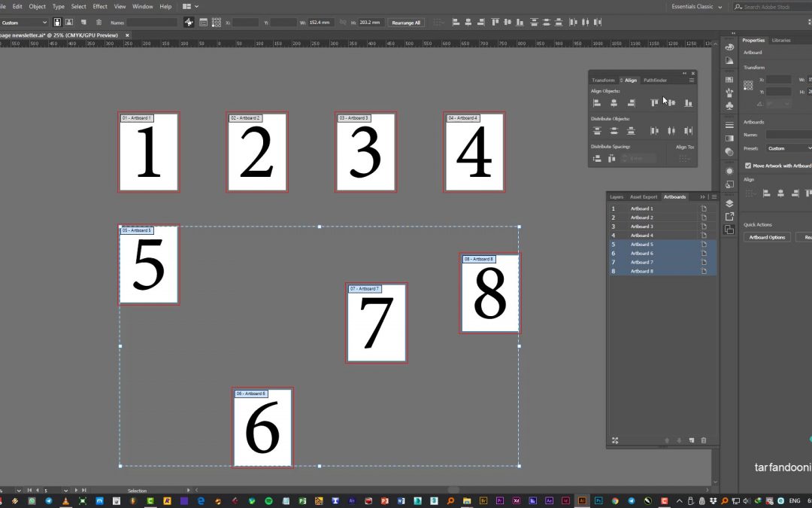Screen dimensions: 812x508
Task: Click new artboard icon in Artboards panel
Action: [692, 440]
